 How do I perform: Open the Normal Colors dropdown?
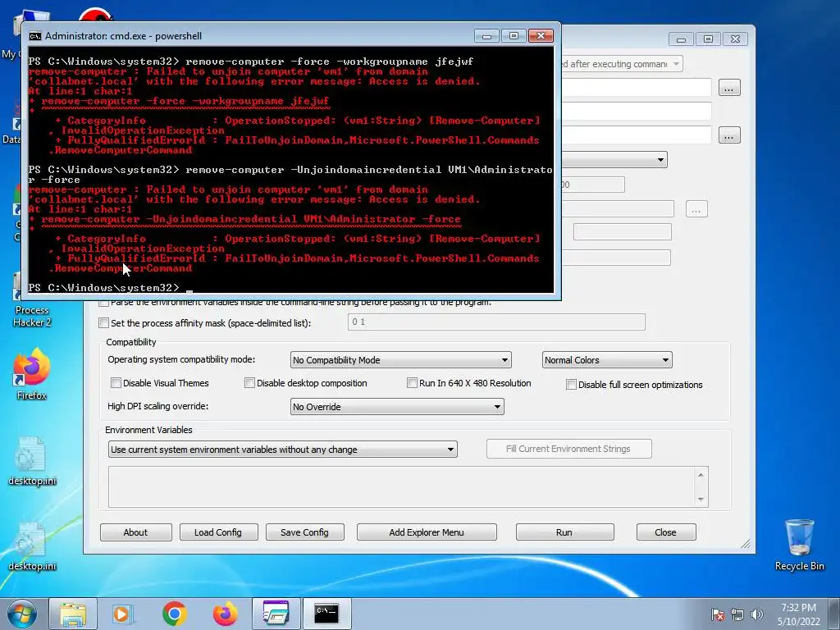click(607, 360)
